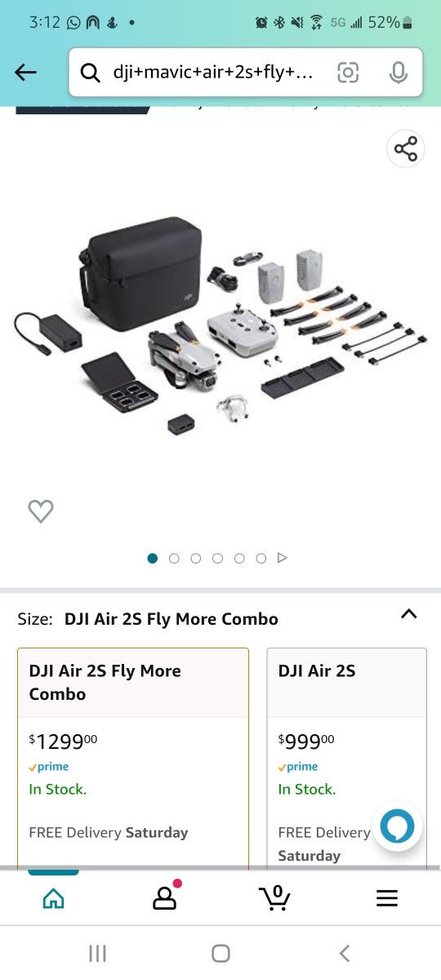Jump to the last image carousel dot

coord(261,559)
